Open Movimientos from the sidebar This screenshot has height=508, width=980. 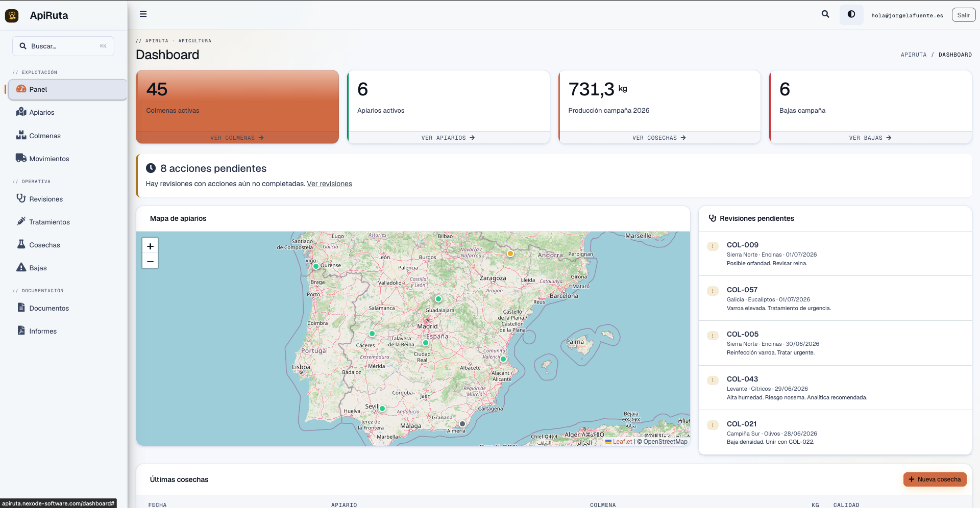click(67, 159)
